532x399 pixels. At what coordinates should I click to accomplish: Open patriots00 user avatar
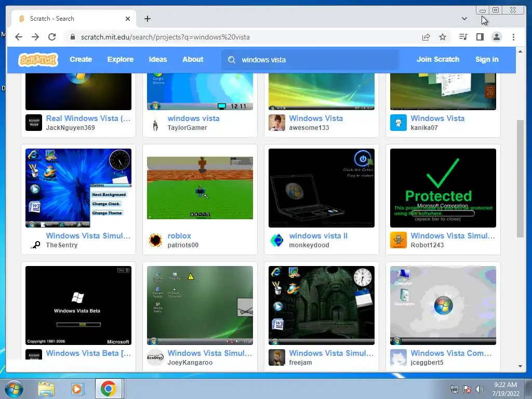tap(155, 240)
